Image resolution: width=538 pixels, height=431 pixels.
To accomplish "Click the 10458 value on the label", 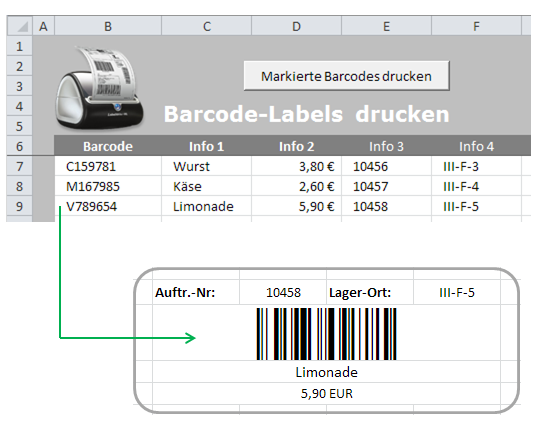I will tap(283, 292).
